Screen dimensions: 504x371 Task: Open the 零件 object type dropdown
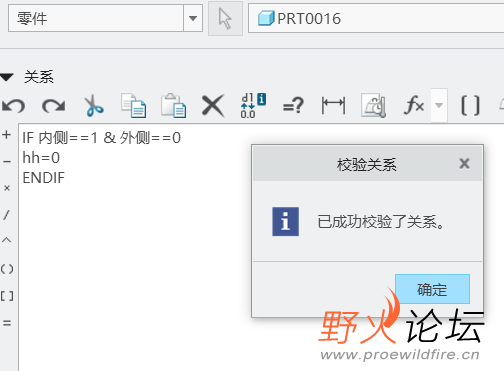coord(193,18)
